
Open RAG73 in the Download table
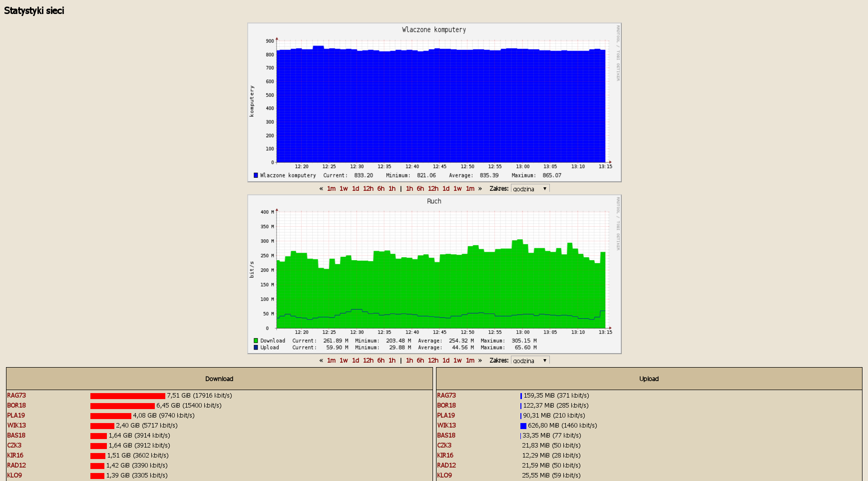16,396
